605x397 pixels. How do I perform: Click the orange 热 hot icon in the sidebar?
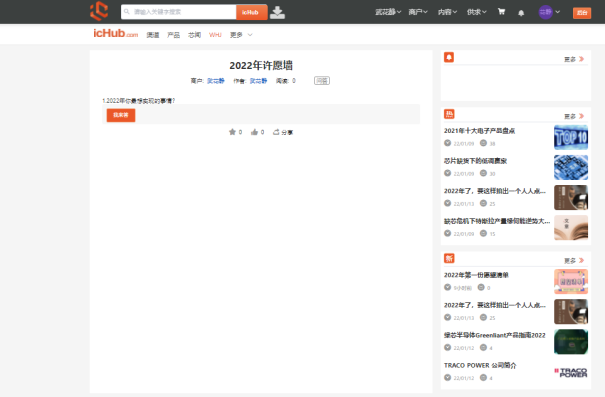[x=449, y=114]
